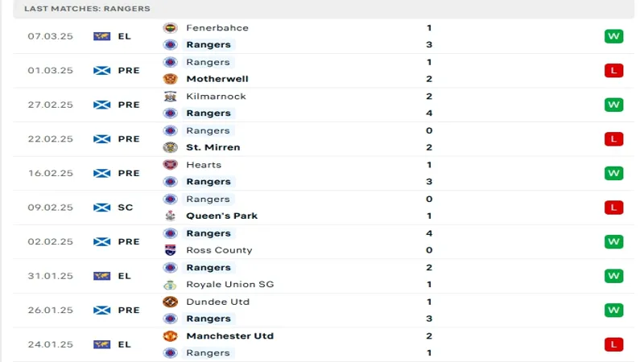
Task: Click the green W badge for Fenerbahce match
Action: coord(614,36)
